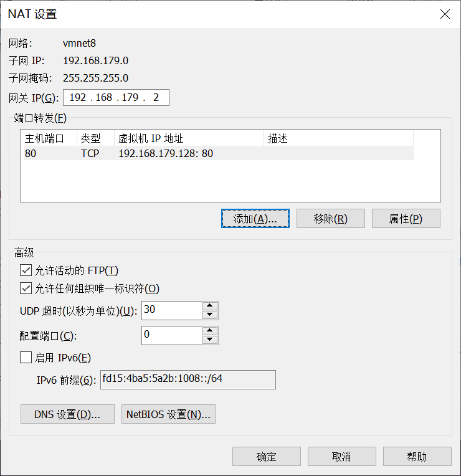
Task: Click the 主机端口 column header
Action: pyautogui.click(x=49, y=138)
